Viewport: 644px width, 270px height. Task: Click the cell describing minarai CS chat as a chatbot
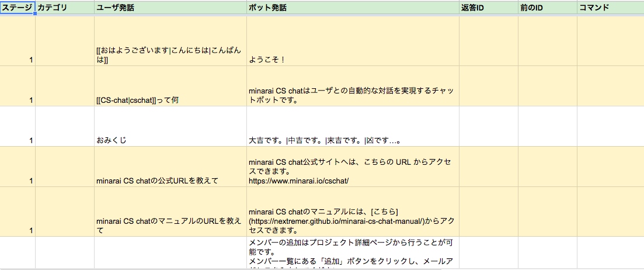click(x=353, y=86)
